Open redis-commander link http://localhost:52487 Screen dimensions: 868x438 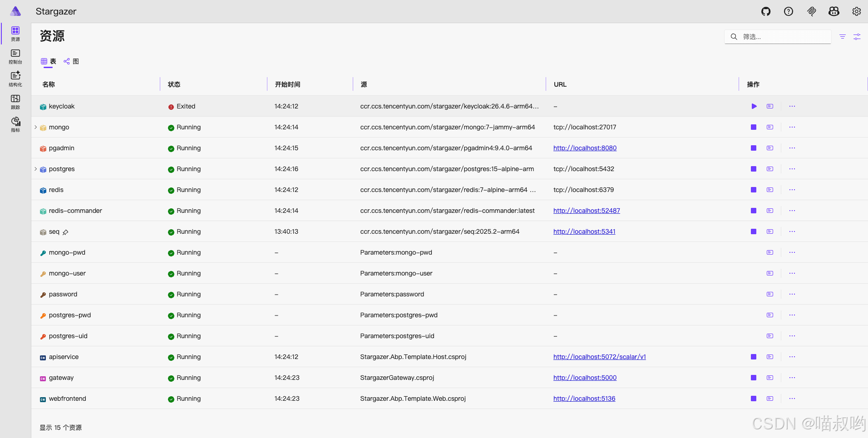pos(587,211)
